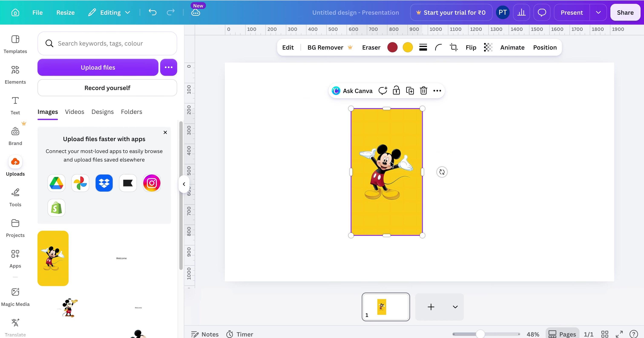Viewport: 644px width, 338px height.
Task: Open the comments speech bubble icon
Action: (542, 13)
